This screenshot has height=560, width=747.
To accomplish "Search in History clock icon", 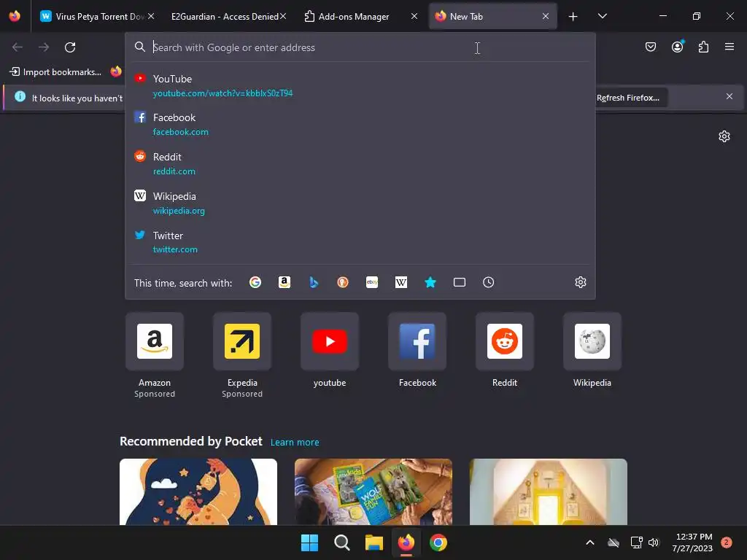I will (488, 282).
